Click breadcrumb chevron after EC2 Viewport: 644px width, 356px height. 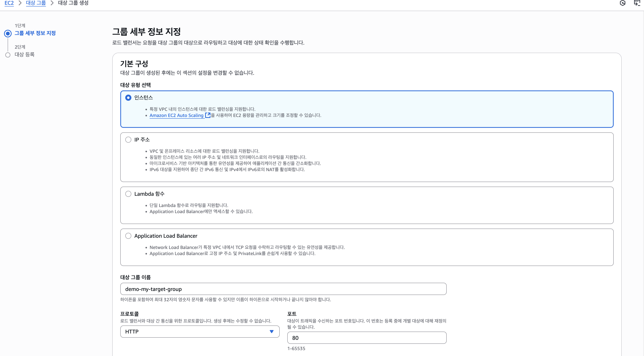click(20, 3)
